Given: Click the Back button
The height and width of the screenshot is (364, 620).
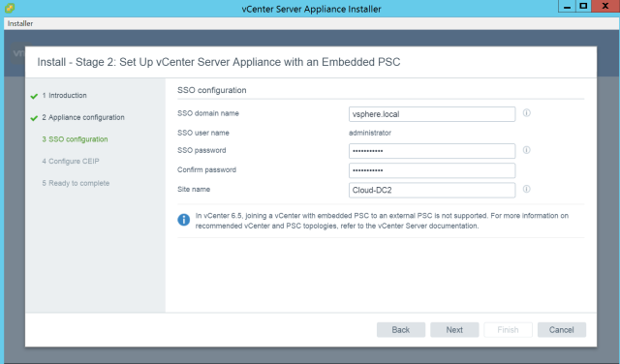Looking at the screenshot, I should pos(401,329).
